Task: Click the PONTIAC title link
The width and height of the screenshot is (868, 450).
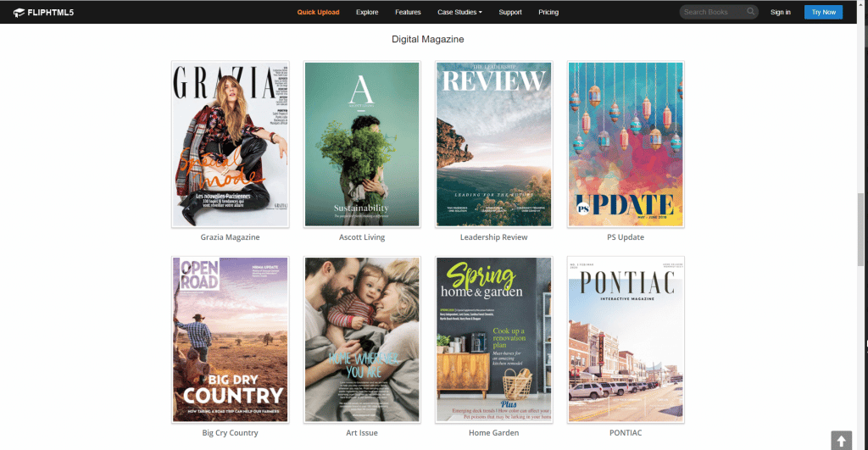Action: [626, 433]
